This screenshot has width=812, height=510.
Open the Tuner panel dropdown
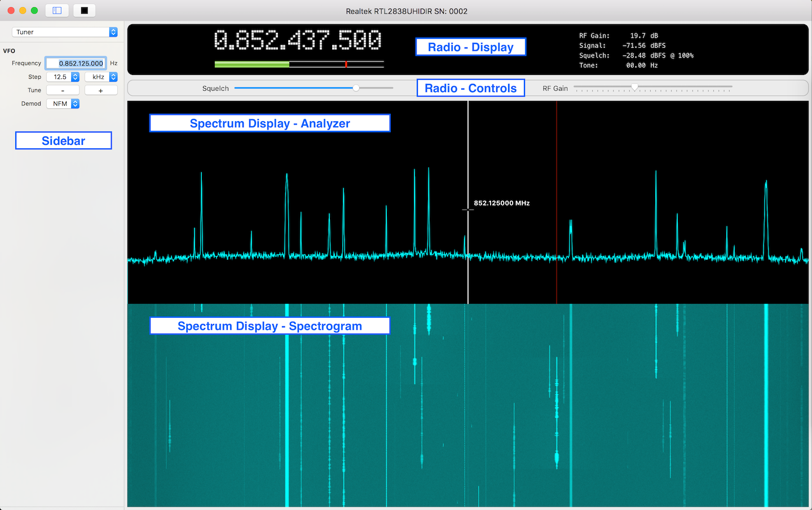(65, 32)
